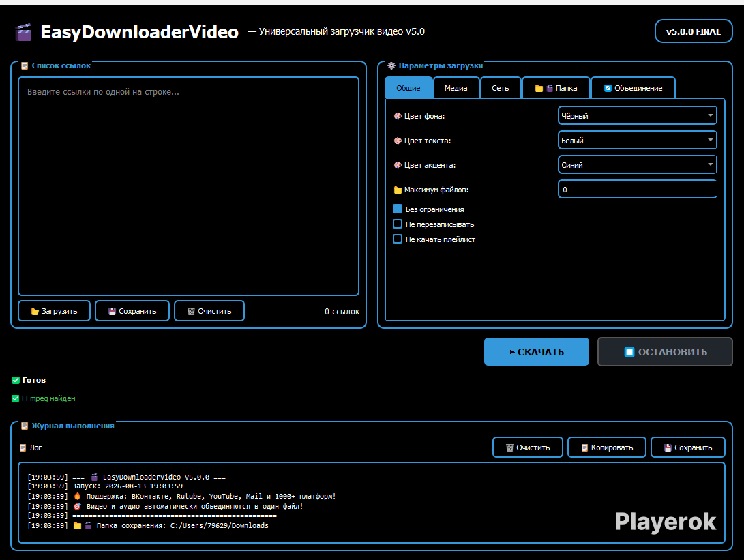The width and height of the screenshot is (744, 560).
Task: Click the stop square icon on ОСТАНОВИТЬ
Action: pyautogui.click(x=629, y=352)
